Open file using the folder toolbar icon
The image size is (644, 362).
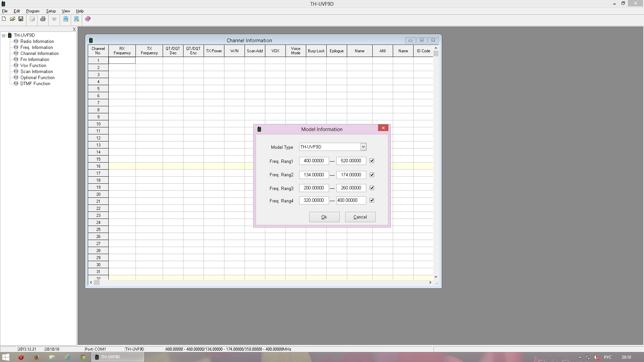tap(12, 19)
